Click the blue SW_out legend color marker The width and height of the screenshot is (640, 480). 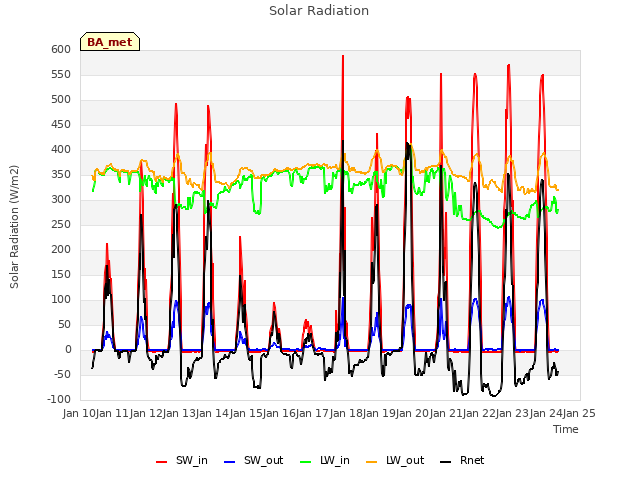pyautogui.click(x=230, y=462)
